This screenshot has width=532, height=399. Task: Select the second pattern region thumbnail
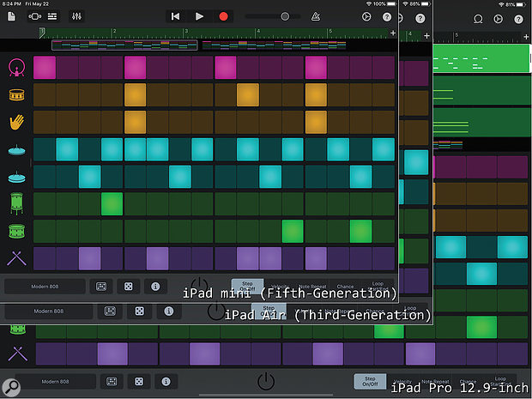coord(274,45)
